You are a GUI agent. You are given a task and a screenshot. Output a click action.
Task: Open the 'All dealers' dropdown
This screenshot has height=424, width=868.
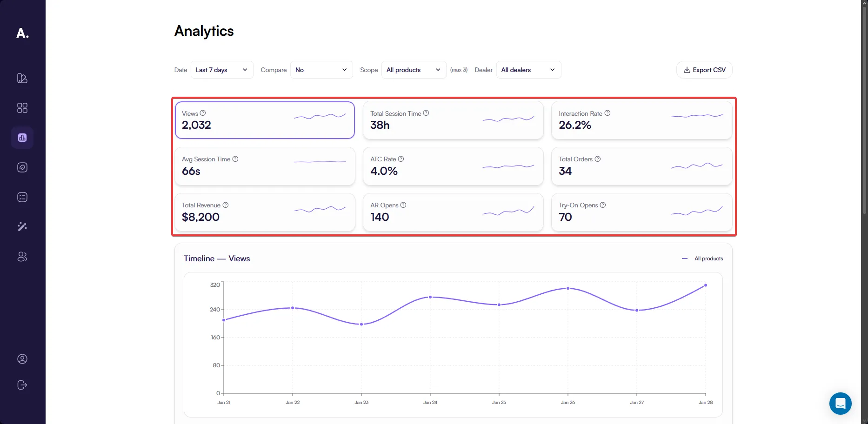coord(528,70)
